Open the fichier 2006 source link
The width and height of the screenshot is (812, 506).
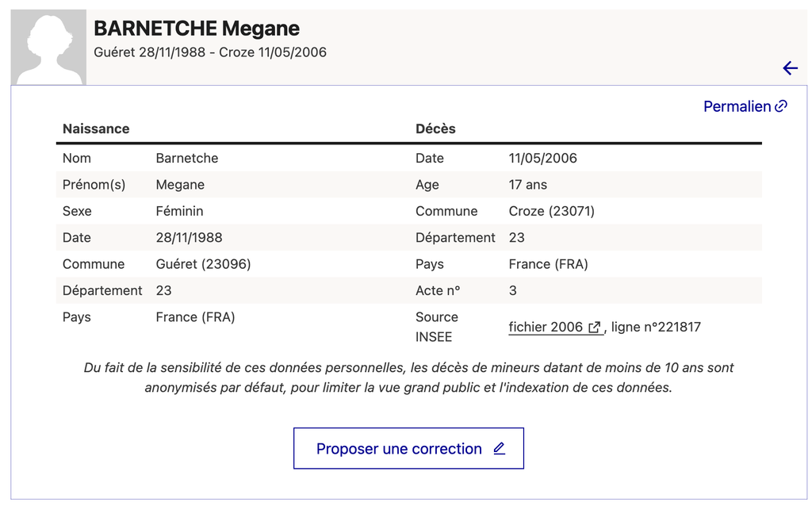[556, 328]
